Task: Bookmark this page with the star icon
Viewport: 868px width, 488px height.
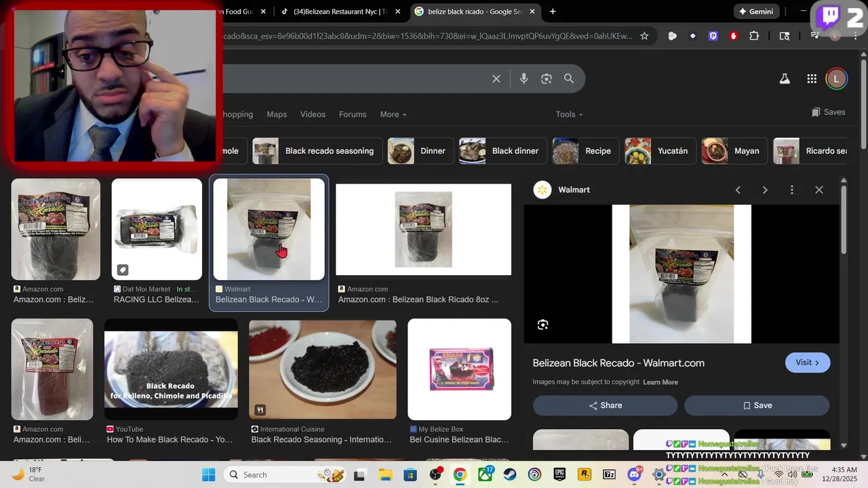Action: (644, 36)
